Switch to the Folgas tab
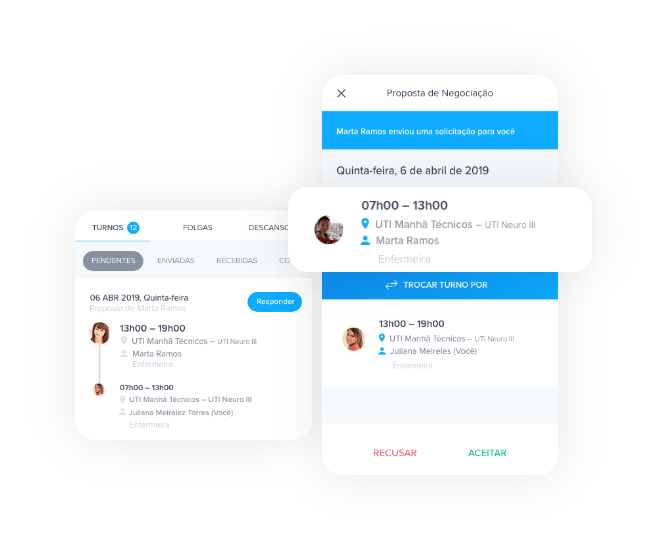Viewport: 667px width, 550px height. click(x=197, y=228)
